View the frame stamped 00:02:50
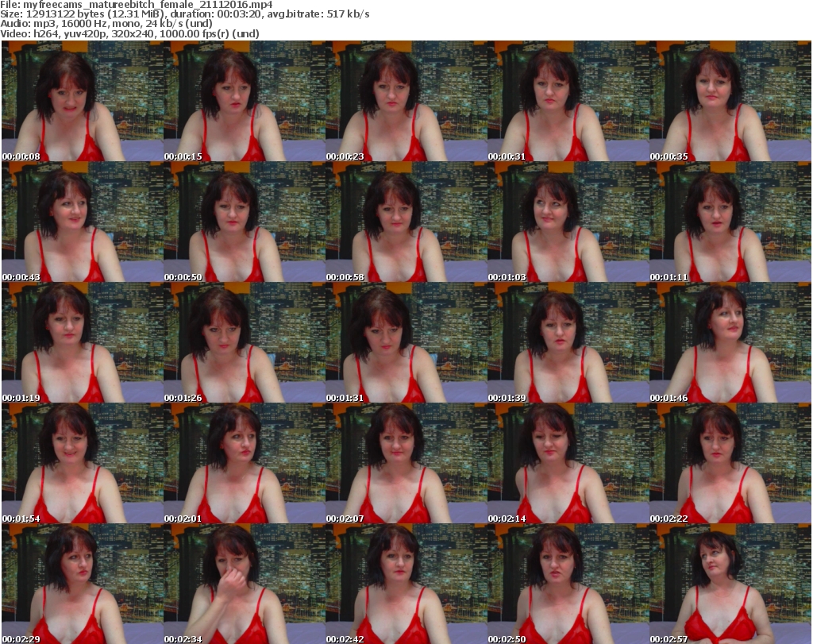Viewport: 813px width, 644px height. pos(568,584)
